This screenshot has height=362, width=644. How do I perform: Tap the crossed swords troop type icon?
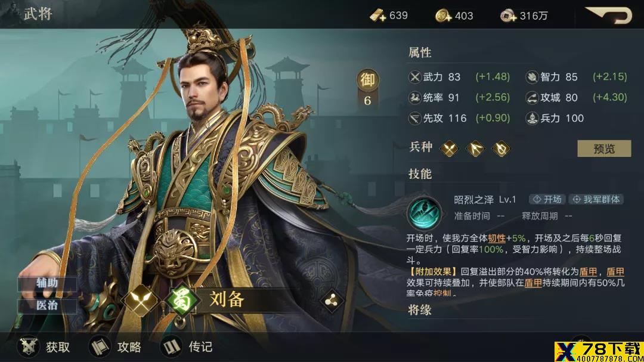tap(449, 148)
